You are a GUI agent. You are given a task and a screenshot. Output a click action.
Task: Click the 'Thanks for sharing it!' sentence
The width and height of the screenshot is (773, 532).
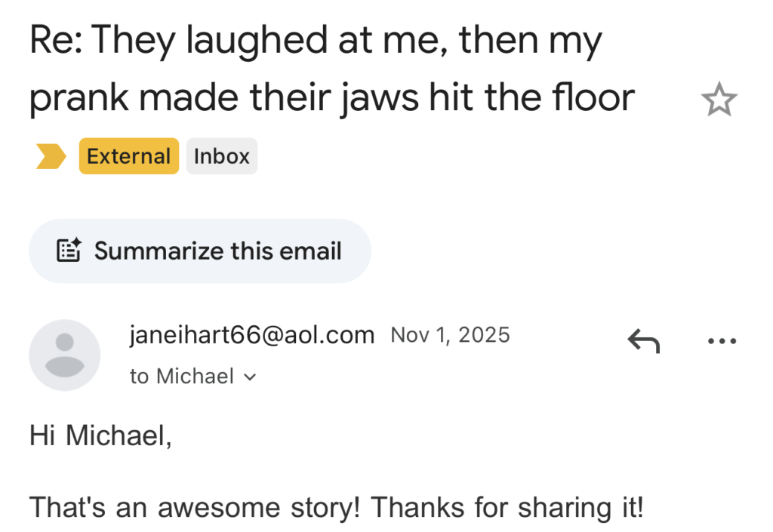[507, 508]
